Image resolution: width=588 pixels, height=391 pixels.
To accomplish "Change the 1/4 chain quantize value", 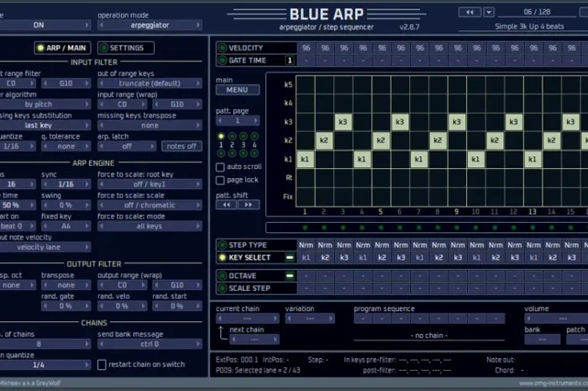I will point(45,365).
